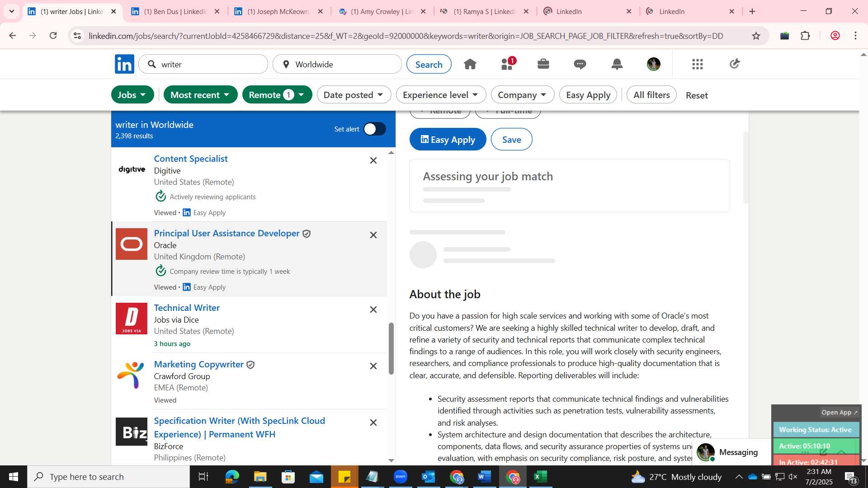View site information icon in address bar
Viewport: 868px width, 488px height.
[78, 36]
